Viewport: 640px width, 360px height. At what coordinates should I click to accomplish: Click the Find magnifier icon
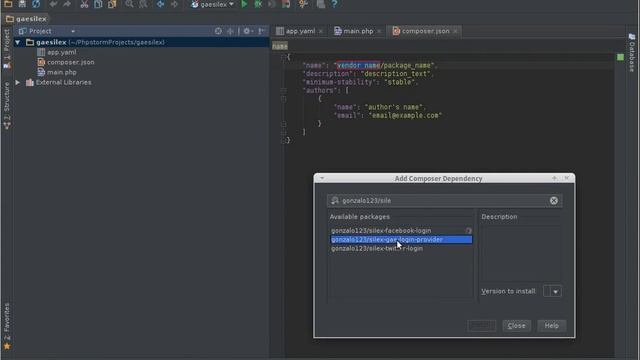pos(129,4)
